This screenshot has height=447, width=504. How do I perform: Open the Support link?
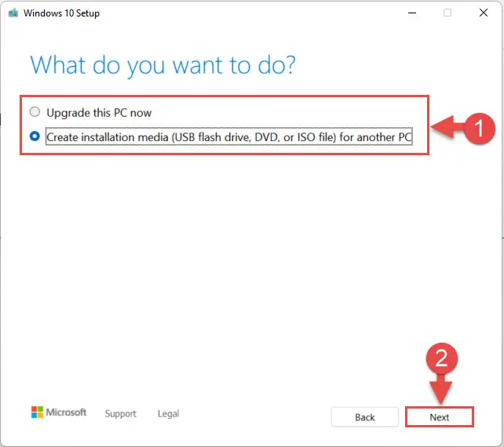coord(121,413)
